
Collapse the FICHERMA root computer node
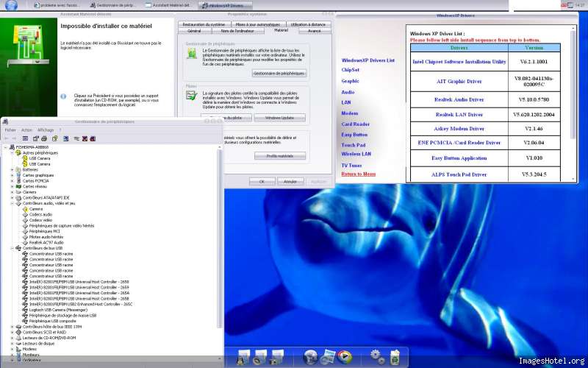tap(6, 147)
